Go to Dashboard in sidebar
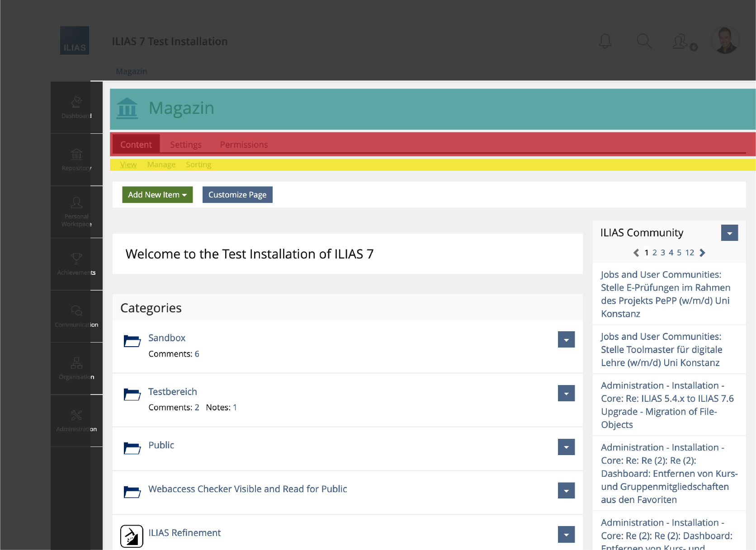The image size is (756, 550). (76, 108)
